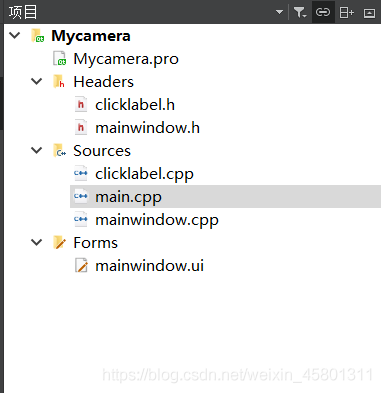Collapse the Sources folder
Image resolution: width=381 pixels, height=393 pixels.
(36, 150)
